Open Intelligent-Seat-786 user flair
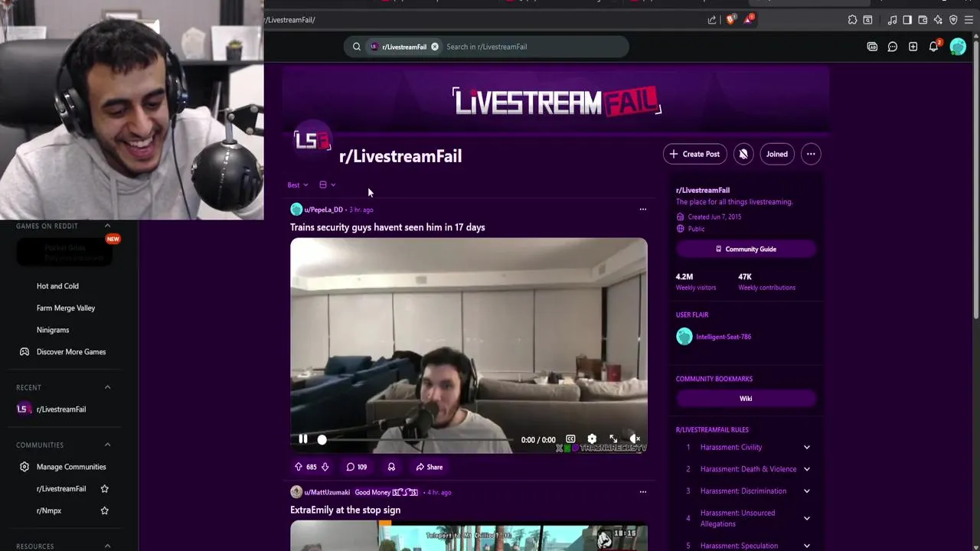The image size is (980, 551). point(724,337)
